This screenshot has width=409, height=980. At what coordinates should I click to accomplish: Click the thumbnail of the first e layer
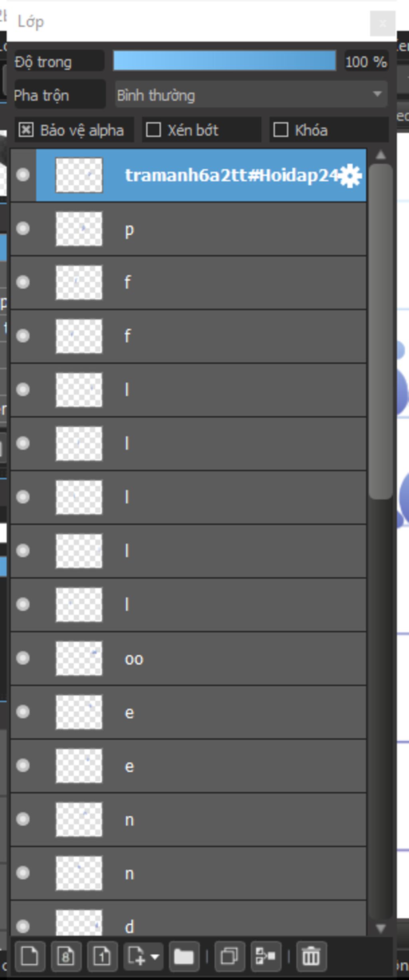click(x=79, y=712)
